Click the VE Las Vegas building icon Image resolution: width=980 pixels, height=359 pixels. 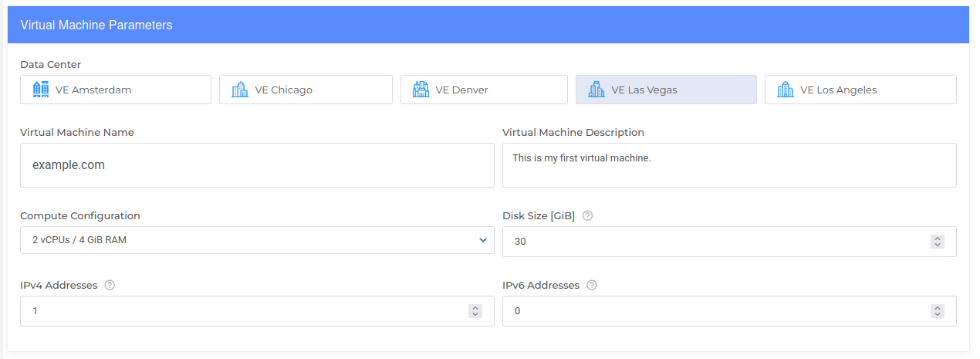[596, 90]
